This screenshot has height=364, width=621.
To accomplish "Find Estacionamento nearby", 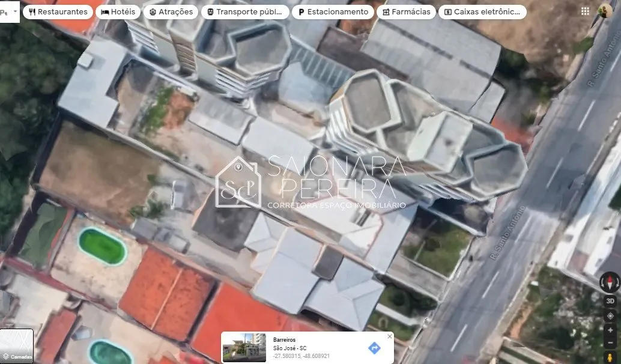I will [333, 12].
